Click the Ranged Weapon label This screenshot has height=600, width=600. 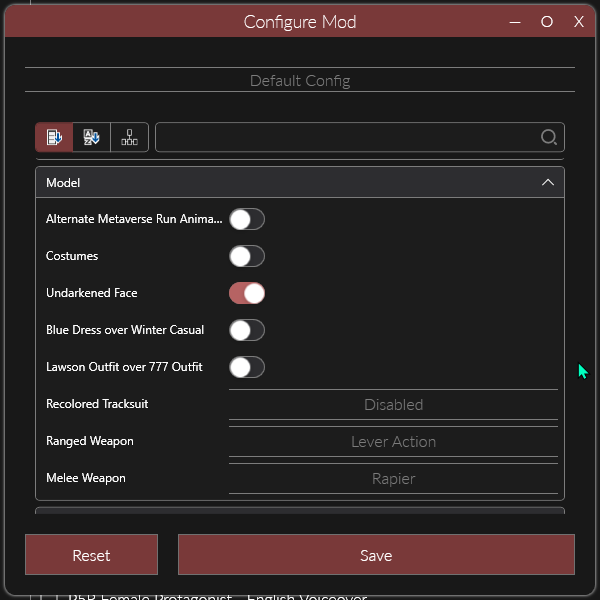click(x=90, y=441)
